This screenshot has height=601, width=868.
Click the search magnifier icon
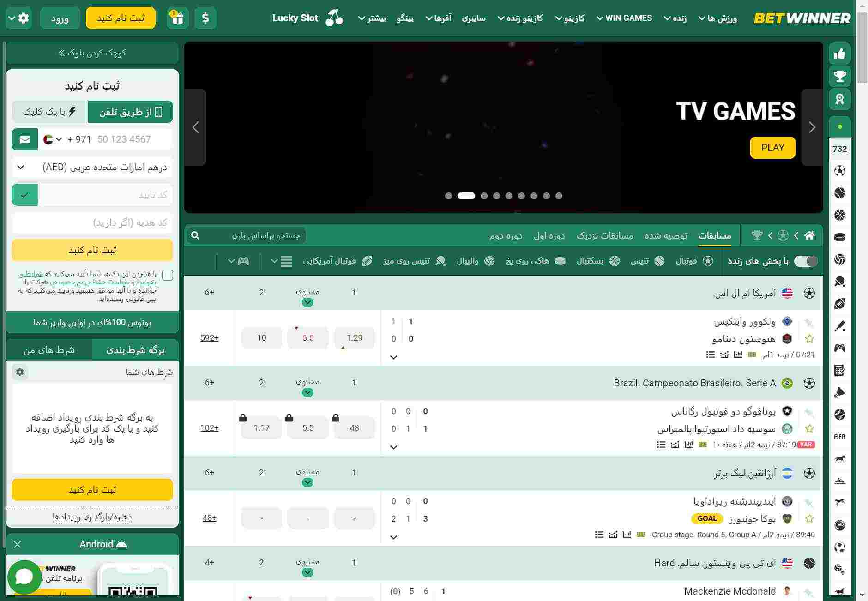click(195, 236)
